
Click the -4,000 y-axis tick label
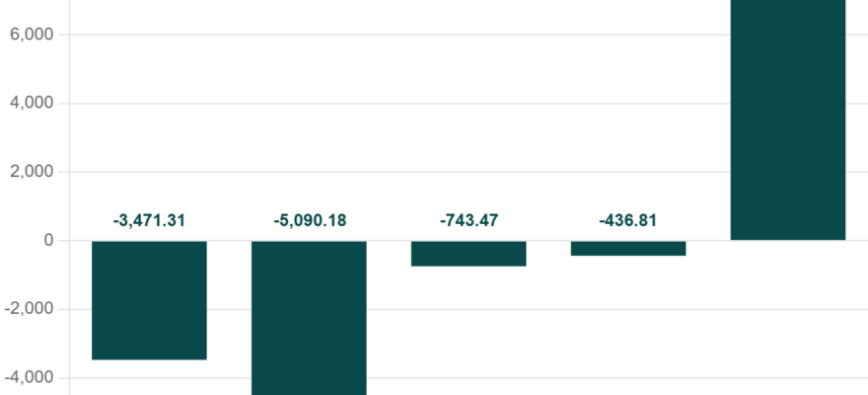point(29,378)
